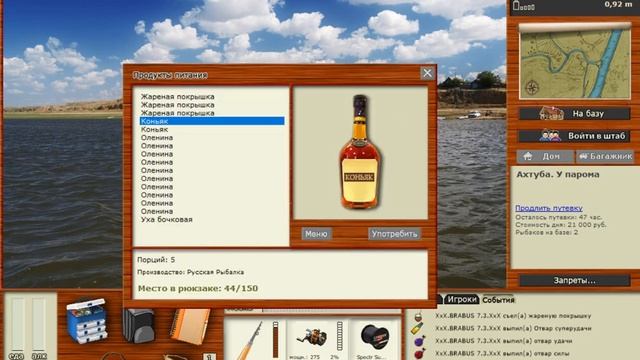Click the Продукты питания dialog title

point(170,75)
